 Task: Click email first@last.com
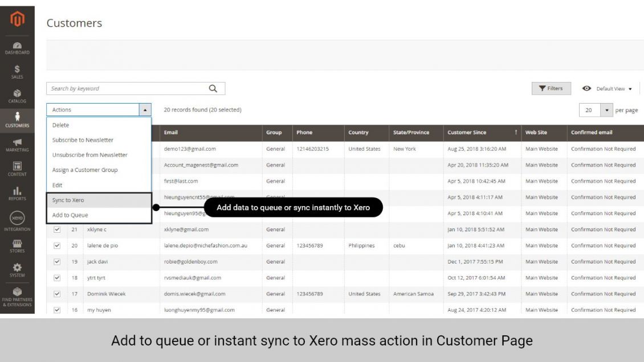point(181,181)
